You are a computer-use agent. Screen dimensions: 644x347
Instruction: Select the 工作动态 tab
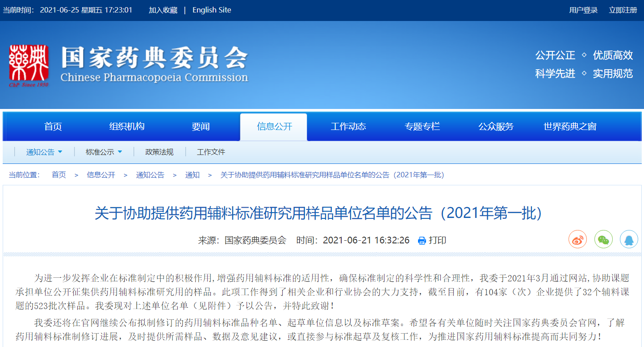348,127
